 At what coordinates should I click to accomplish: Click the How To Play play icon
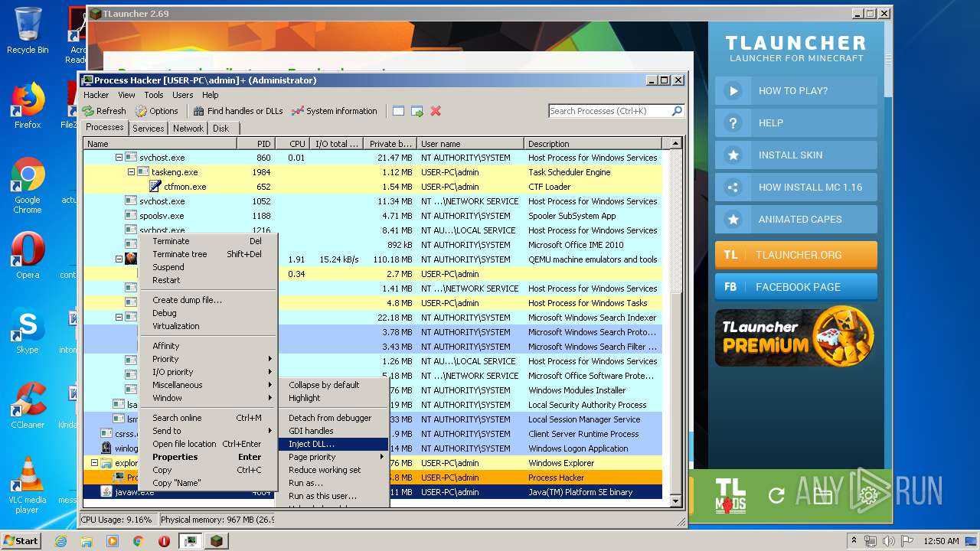click(733, 90)
